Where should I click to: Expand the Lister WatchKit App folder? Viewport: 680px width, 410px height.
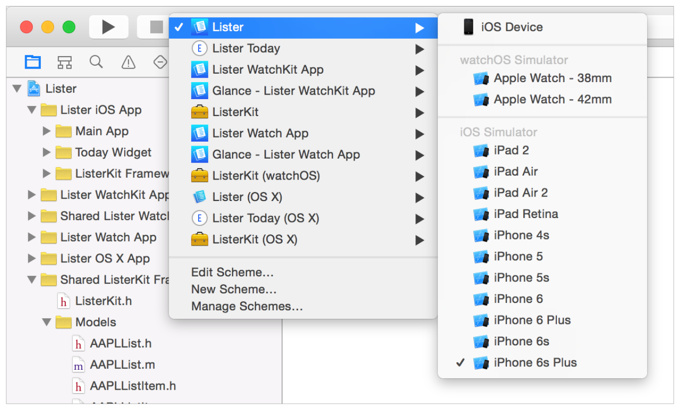click(x=32, y=195)
